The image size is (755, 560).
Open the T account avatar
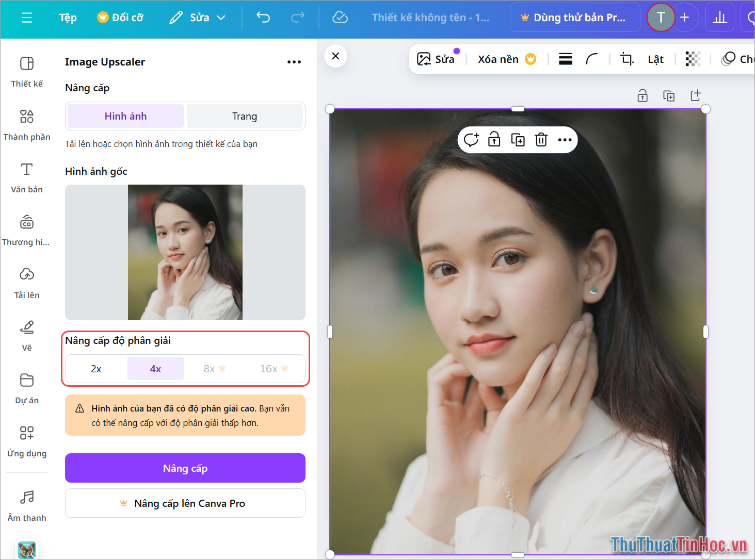[x=661, y=18]
